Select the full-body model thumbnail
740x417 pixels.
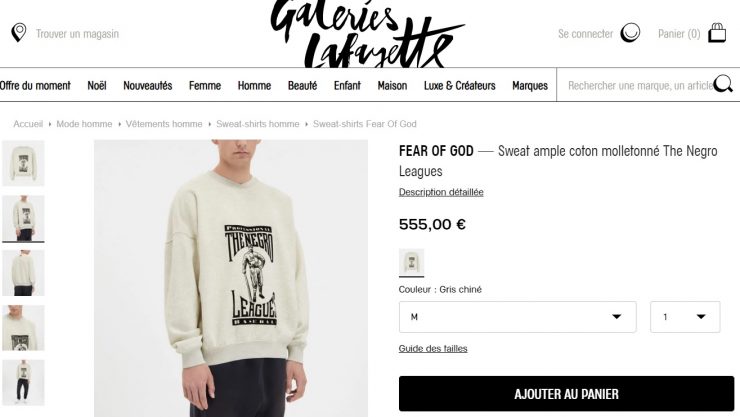23,383
